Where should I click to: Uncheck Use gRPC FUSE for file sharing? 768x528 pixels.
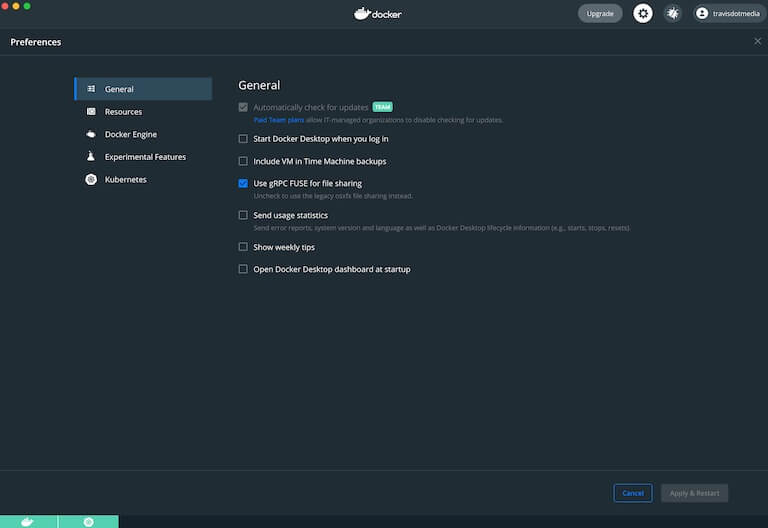[243, 183]
